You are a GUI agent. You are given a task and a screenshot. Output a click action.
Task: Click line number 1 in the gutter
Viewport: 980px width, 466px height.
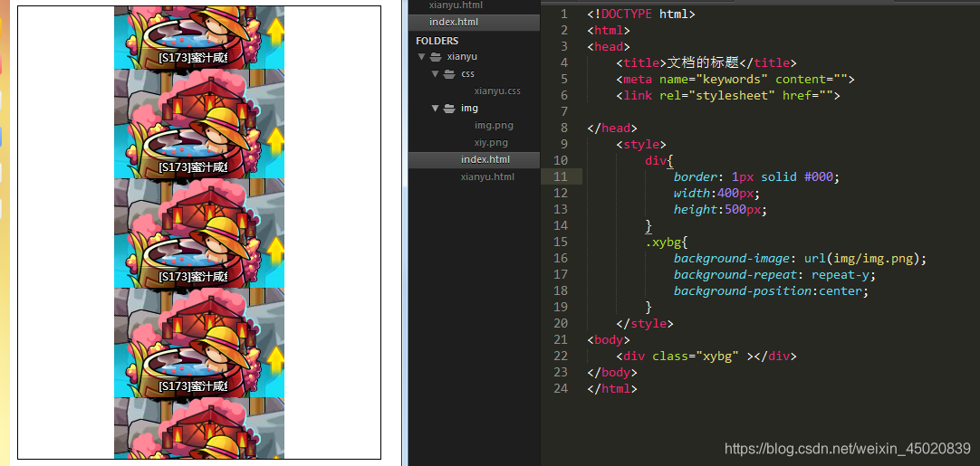(564, 14)
